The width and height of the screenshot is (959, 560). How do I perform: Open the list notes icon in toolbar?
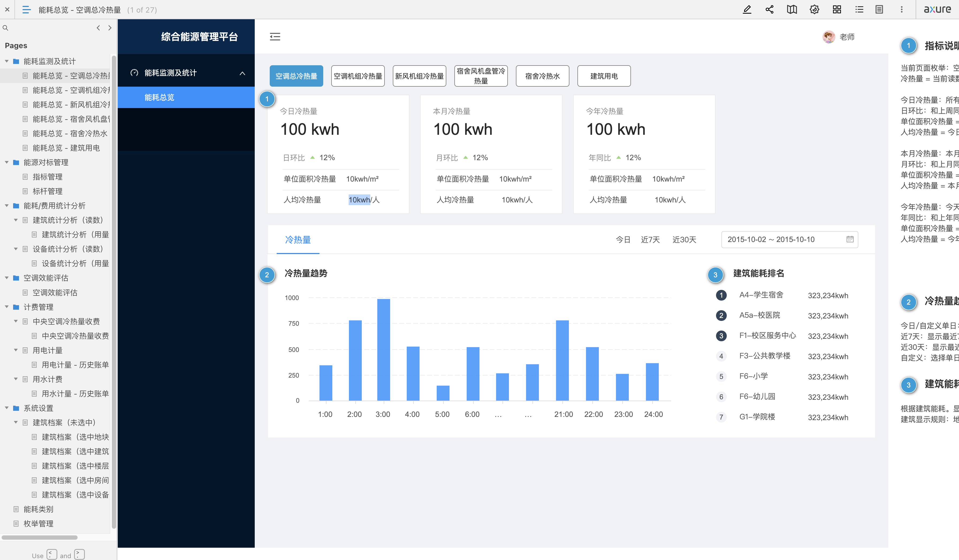coord(859,10)
